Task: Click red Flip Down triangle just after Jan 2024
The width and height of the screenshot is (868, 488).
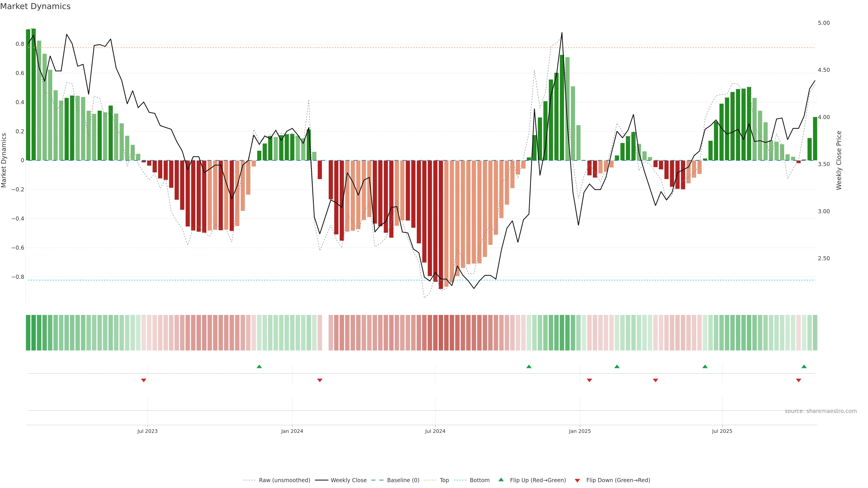Action: point(320,380)
